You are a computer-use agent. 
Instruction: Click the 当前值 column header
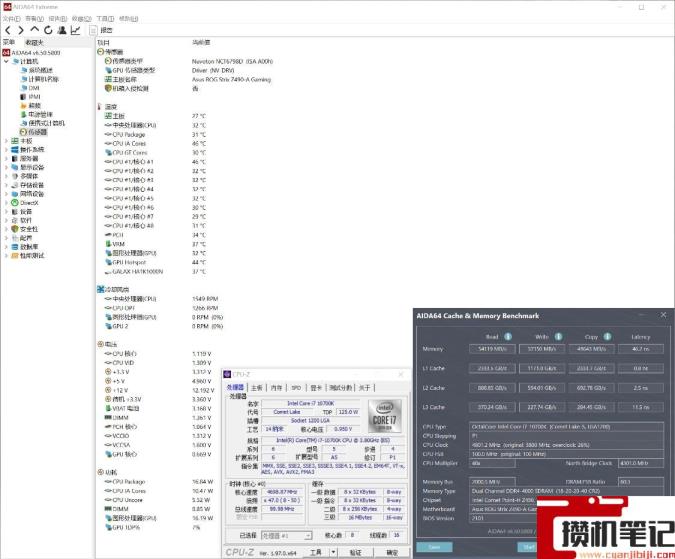[201, 43]
